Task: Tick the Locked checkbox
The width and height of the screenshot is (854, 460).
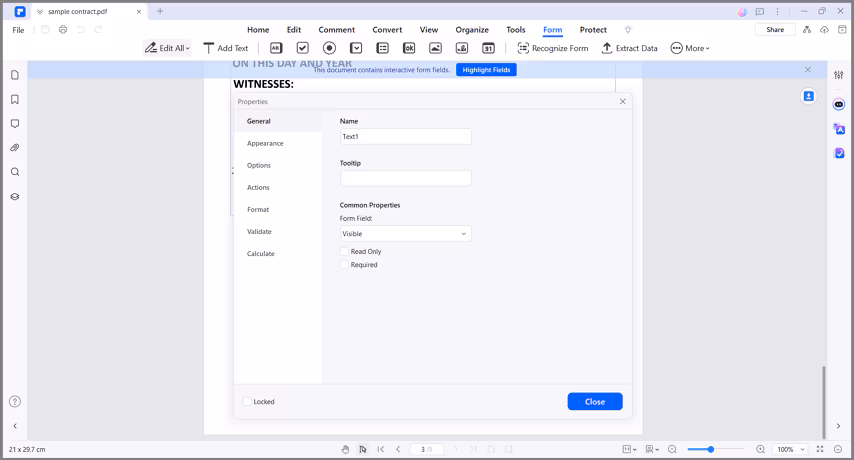Action: click(x=247, y=402)
